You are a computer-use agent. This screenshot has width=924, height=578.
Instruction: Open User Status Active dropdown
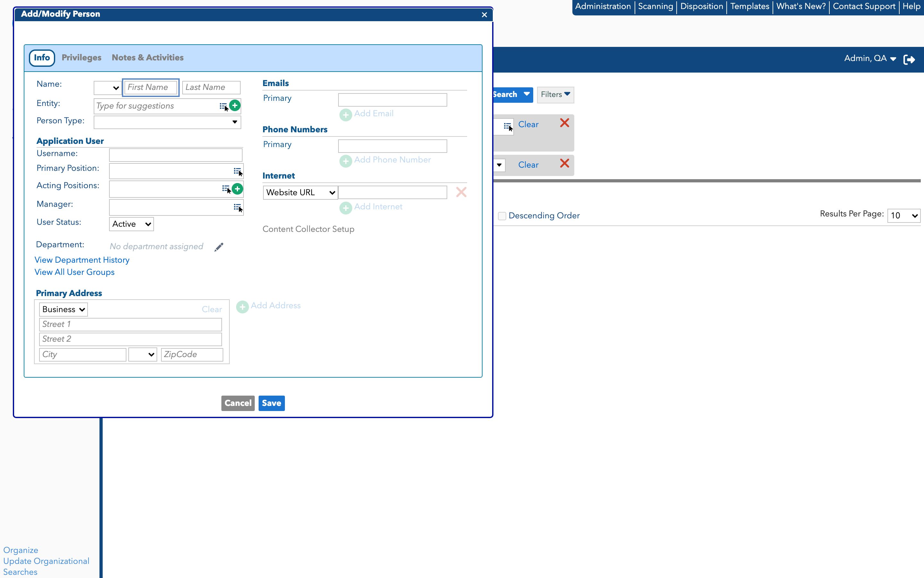tap(131, 224)
